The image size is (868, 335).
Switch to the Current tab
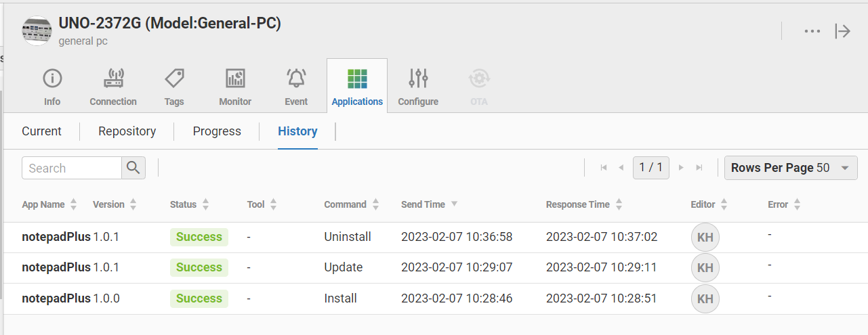(41, 131)
